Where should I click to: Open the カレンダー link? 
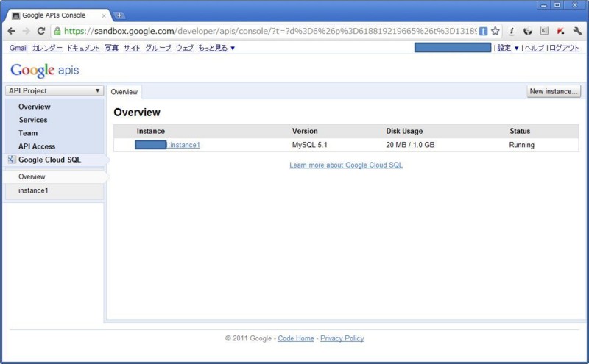pos(47,48)
